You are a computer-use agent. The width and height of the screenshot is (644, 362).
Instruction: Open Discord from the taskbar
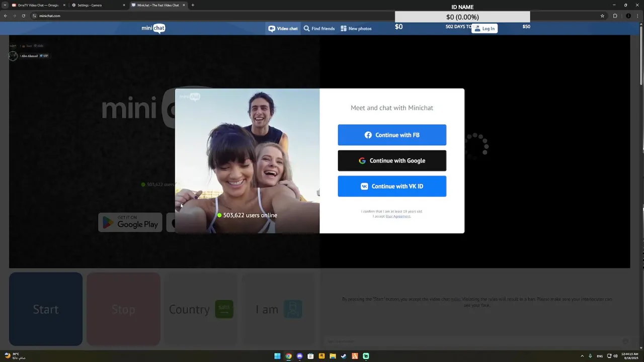coord(299,356)
